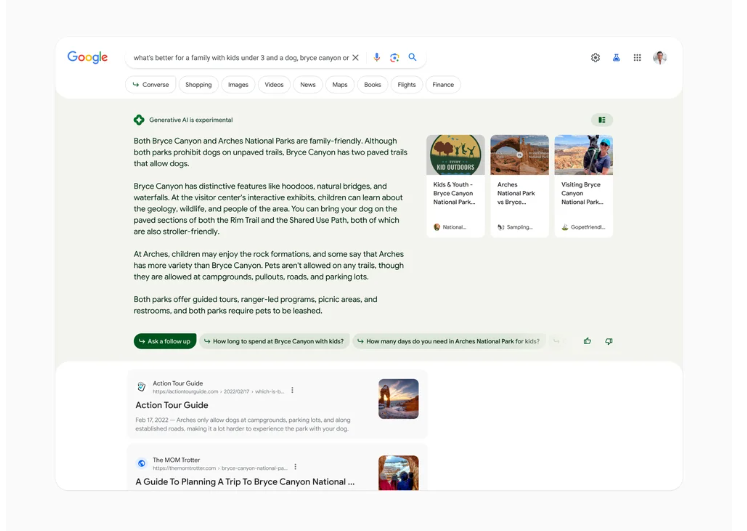The image size is (747, 531).
Task: Switch to Finance results
Action: click(443, 85)
